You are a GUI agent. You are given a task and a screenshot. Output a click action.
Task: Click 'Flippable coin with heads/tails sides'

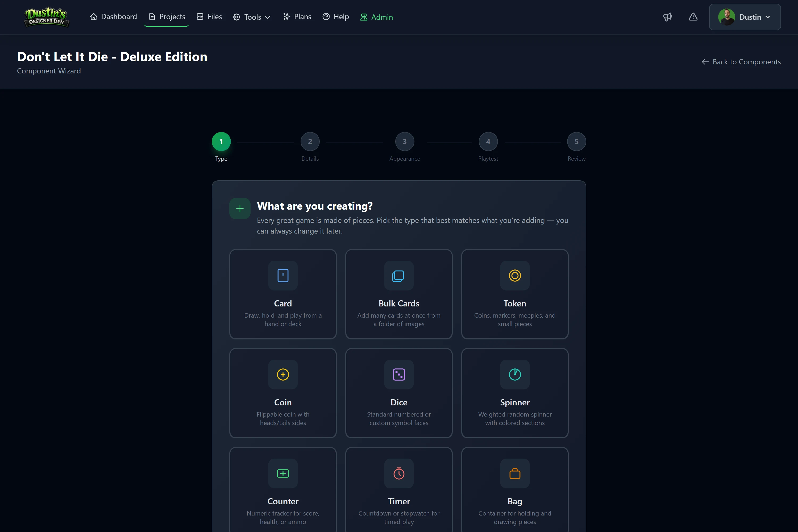[x=283, y=419]
